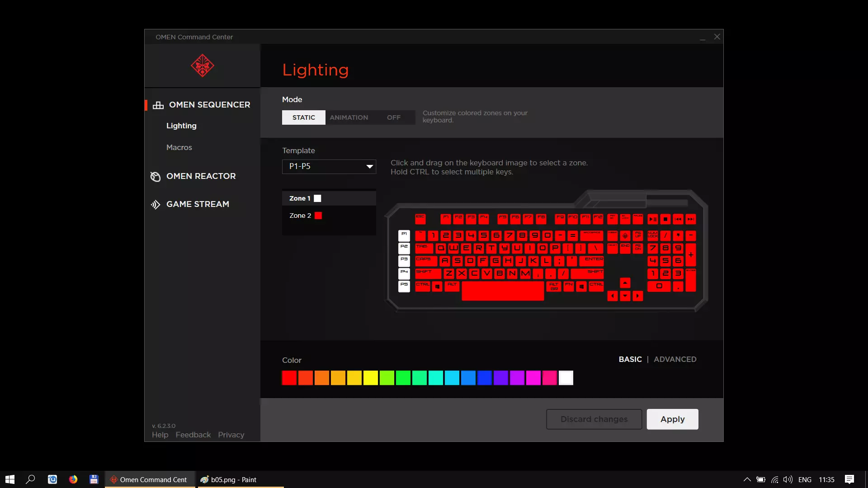868x488 pixels.
Task: Pick the red color swatch in palette
Action: pos(289,378)
